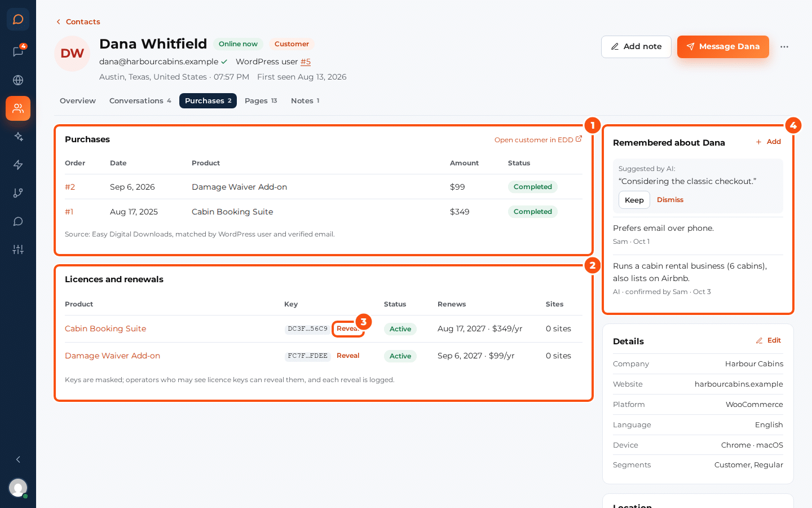812x508 pixels.
Task: Dismiss the AI suggested memory
Action: pyautogui.click(x=670, y=200)
